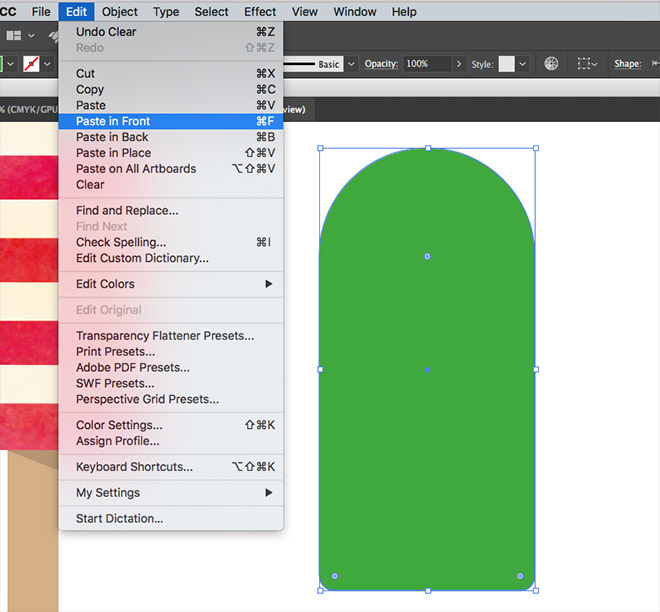Open the Select menu

pos(211,12)
